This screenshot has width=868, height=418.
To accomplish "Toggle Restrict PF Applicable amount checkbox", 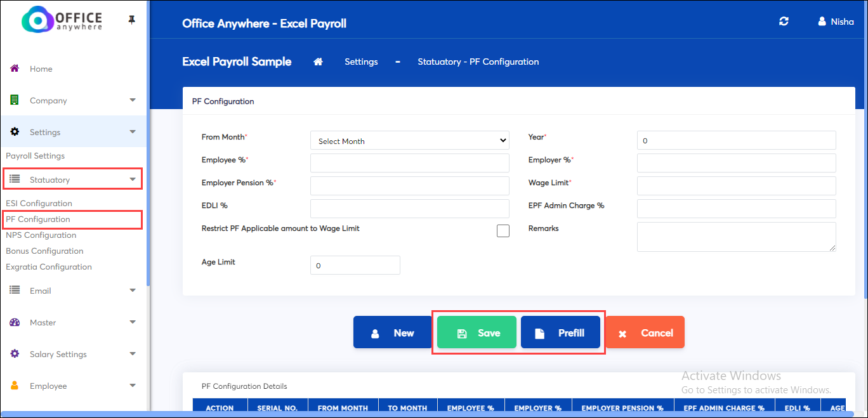I will (x=503, y=231).
